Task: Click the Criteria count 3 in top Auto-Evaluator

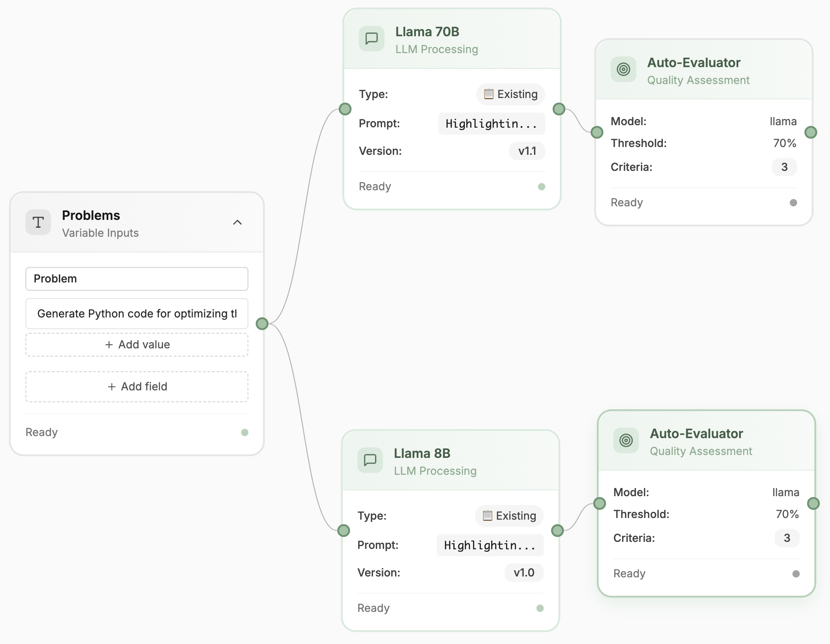Action: click(x=784, y=167)
